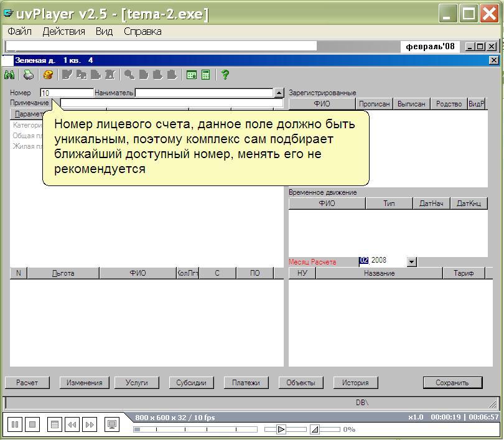Click the ДатКнц column header

(x=469, y=204)
